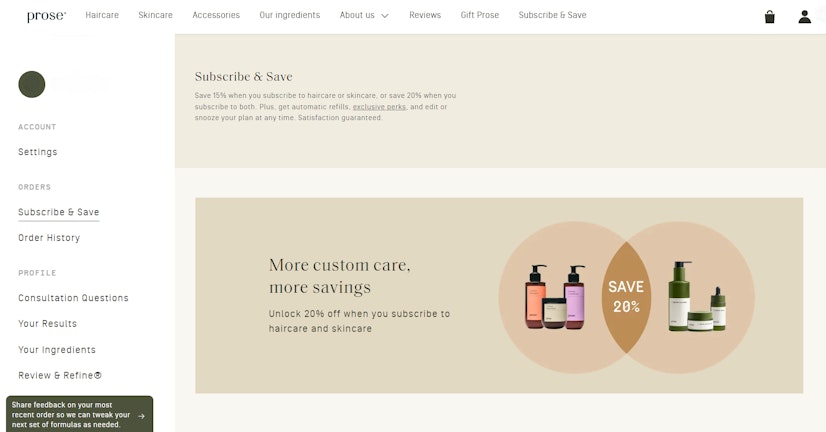Click 'Unlock 20% off' promo text

click(359, 321)
